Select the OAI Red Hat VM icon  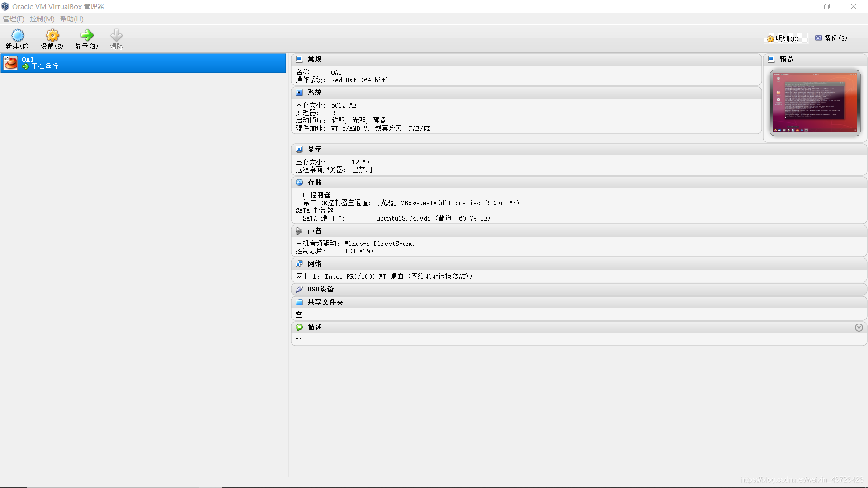point(10,63)
